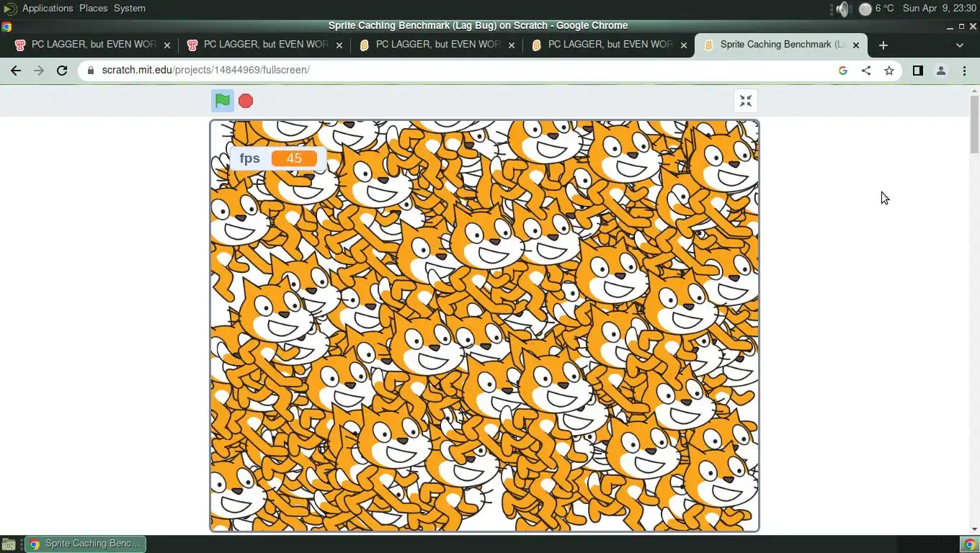Screen dimensions: 980x553
Task: Click the scrollbar down arrow
Action: 974,529
